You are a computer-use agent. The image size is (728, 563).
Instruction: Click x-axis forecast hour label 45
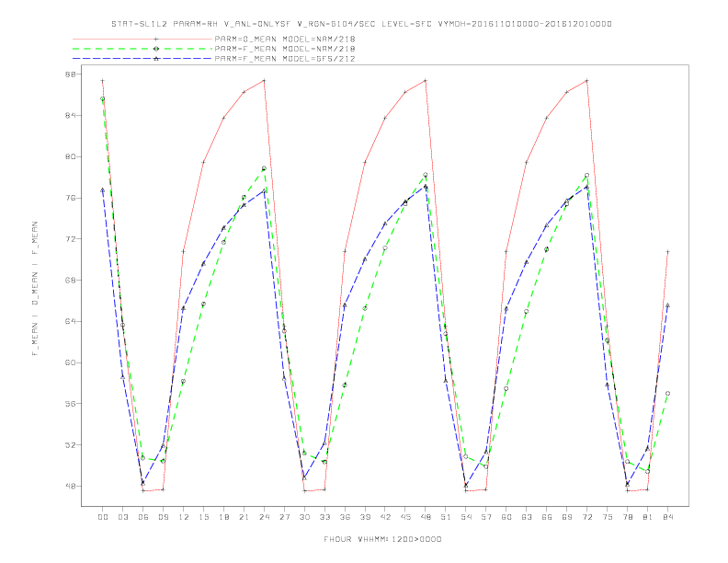[x=405, y=517]
